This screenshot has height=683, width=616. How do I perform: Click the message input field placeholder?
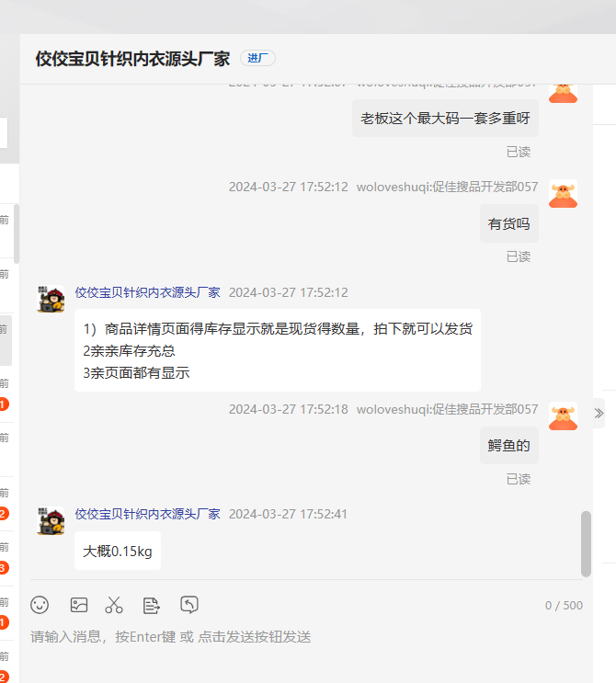point(171,637)
